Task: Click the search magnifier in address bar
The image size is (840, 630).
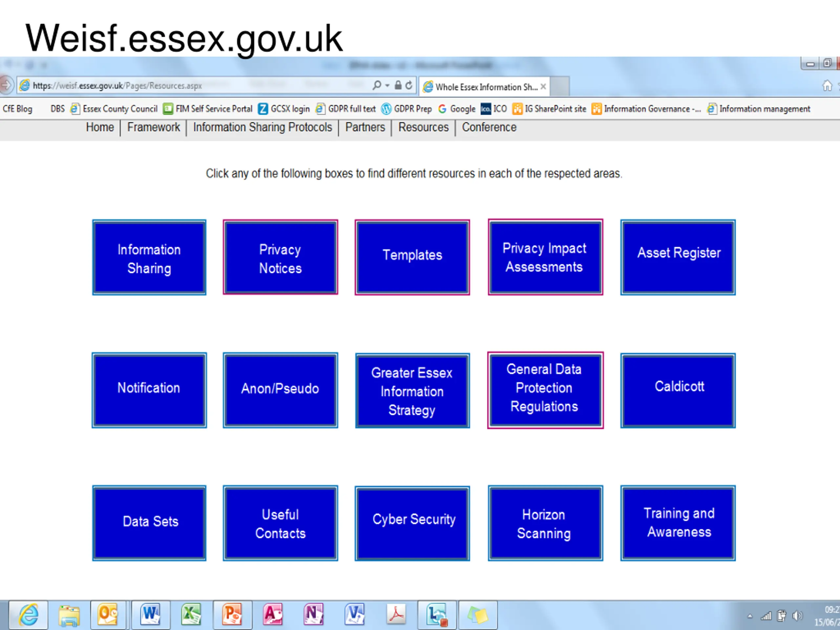Action: (x=377, y=85)
